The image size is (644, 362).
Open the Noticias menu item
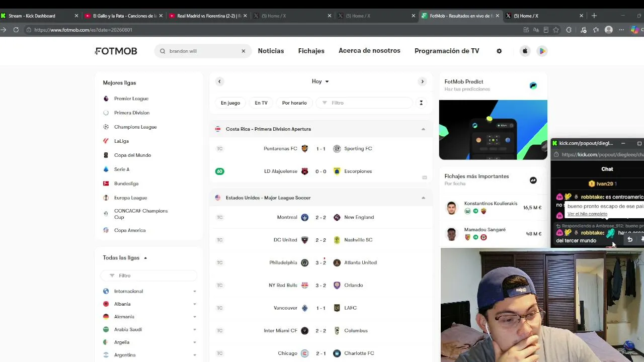(271, 51)
